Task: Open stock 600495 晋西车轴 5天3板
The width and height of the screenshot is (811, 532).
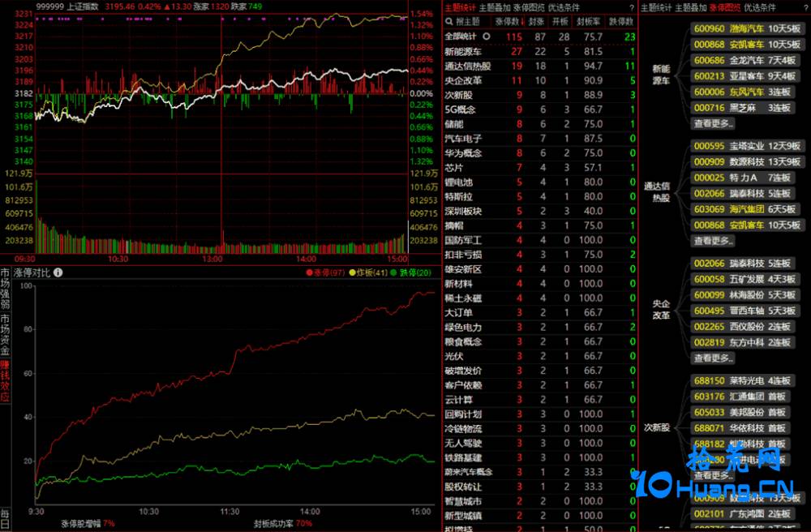Action: coord(744,311)
